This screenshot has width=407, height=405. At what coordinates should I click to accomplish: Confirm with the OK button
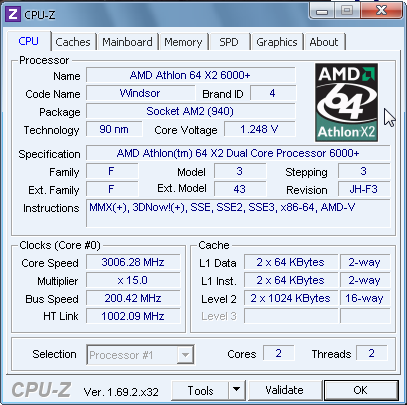pyautogui.click(x=361, y=390)
